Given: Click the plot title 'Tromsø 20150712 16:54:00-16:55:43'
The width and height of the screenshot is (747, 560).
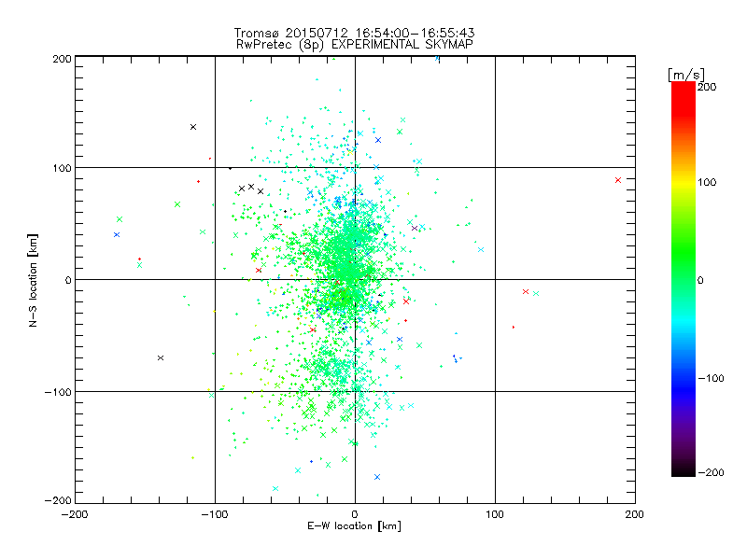Looking at the screenshot, I should (x=355, y=33).
